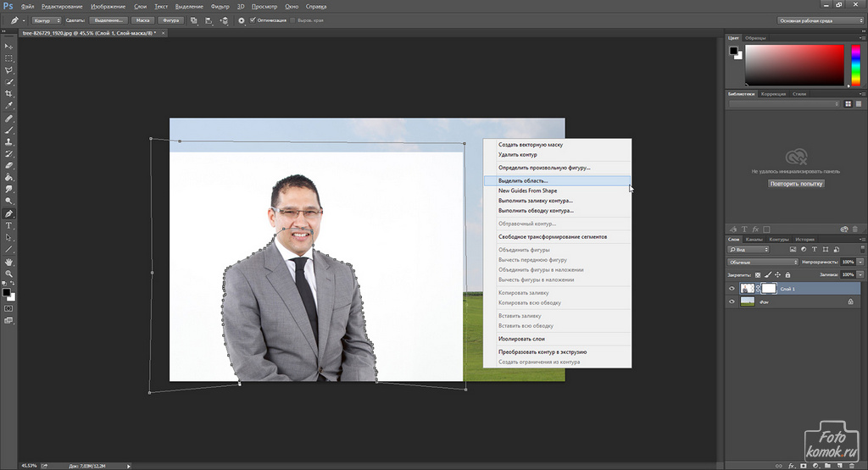Hide the Слой 1 layer visibility
The width and height of the screenshot is (868, 470).
[732, 288]
